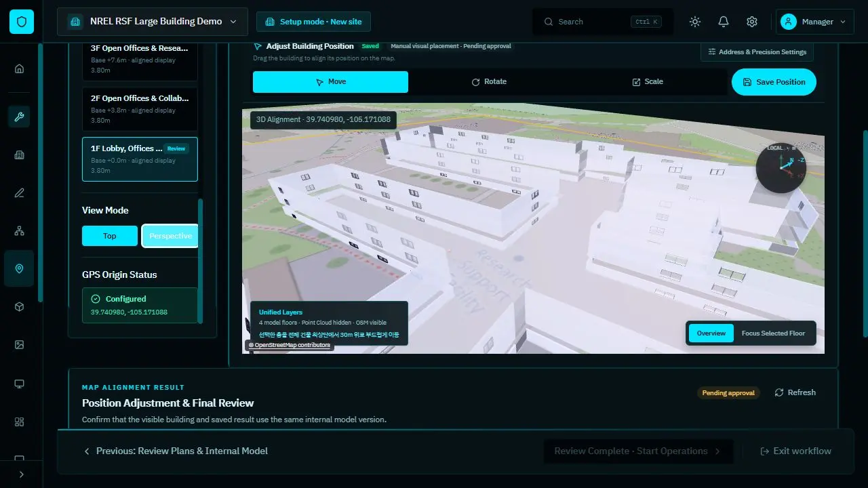
Task: Select the Move tool tab
Action: (x=330, y=82)
